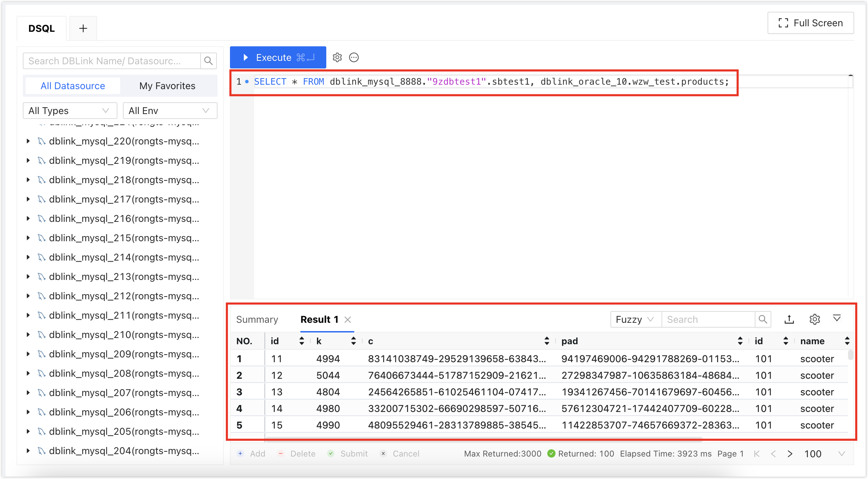Viewport: 868px width, 479px height.
Task: Select dblink_mysql_213 datasource row
Action: click(120, 276)
